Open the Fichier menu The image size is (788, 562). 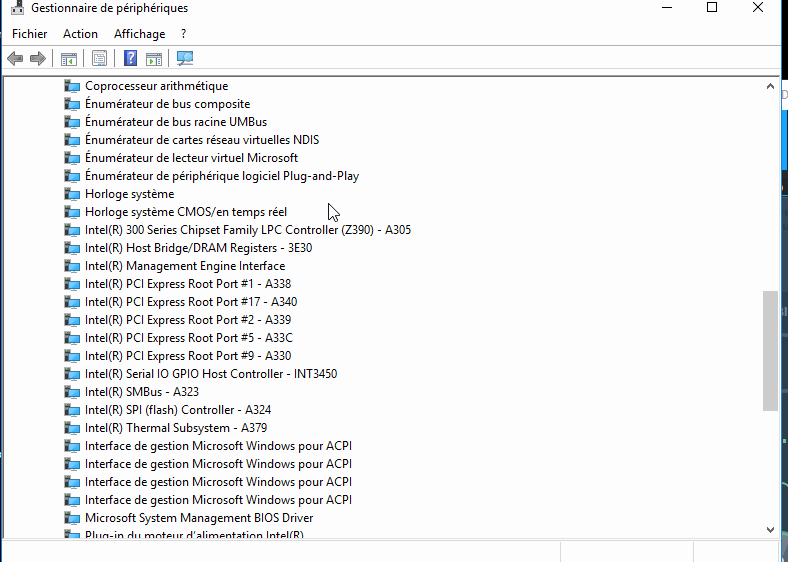click(30, 34)
